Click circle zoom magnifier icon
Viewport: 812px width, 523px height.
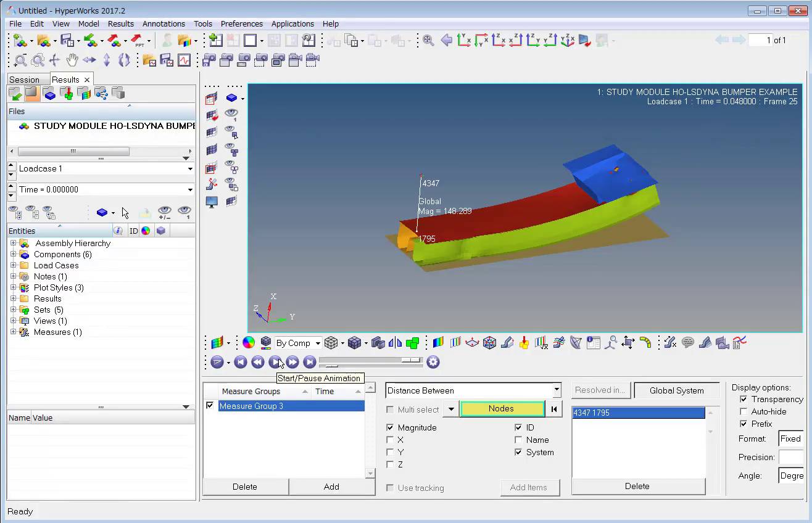38,60
